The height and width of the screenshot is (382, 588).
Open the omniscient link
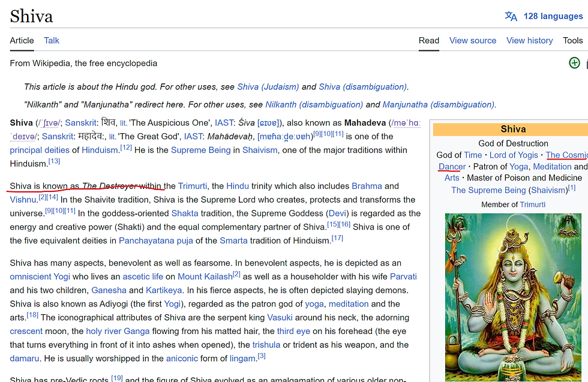click(x=31, y=276)
